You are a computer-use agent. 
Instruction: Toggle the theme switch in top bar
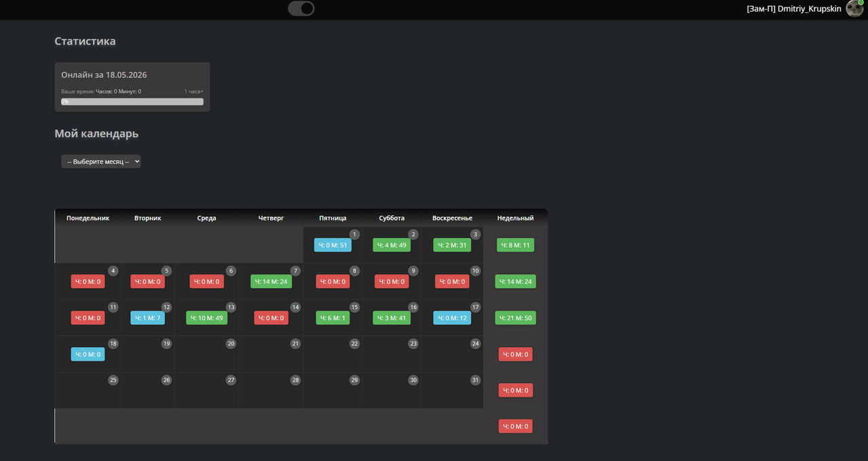[x=301, y=8]
